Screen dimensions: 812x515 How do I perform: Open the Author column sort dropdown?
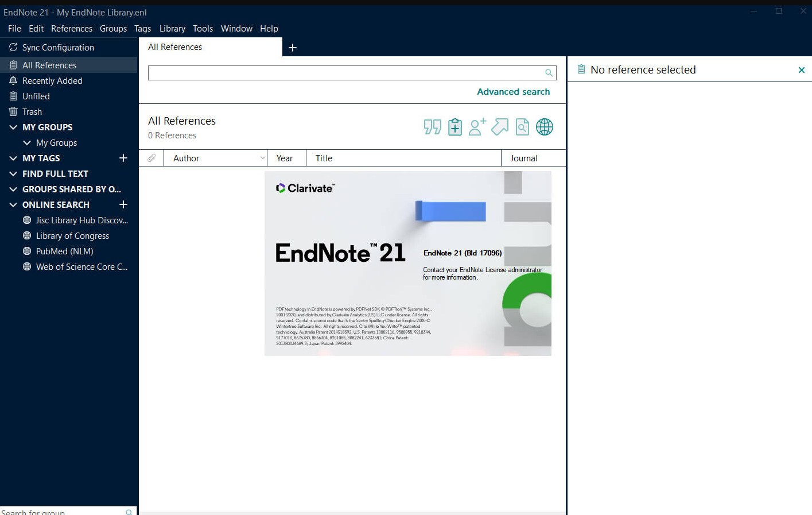[263, 157]
